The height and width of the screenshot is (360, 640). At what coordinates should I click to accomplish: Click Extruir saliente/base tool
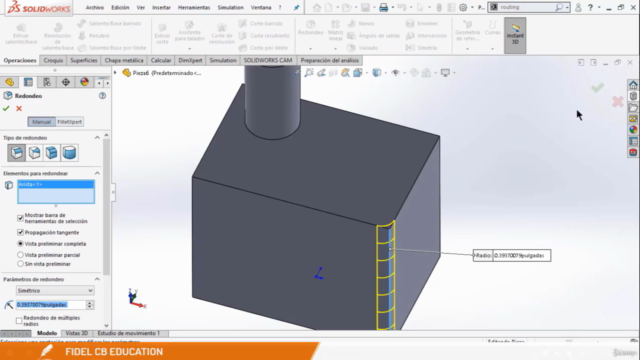pyautogui.click(x=21, y=34)
